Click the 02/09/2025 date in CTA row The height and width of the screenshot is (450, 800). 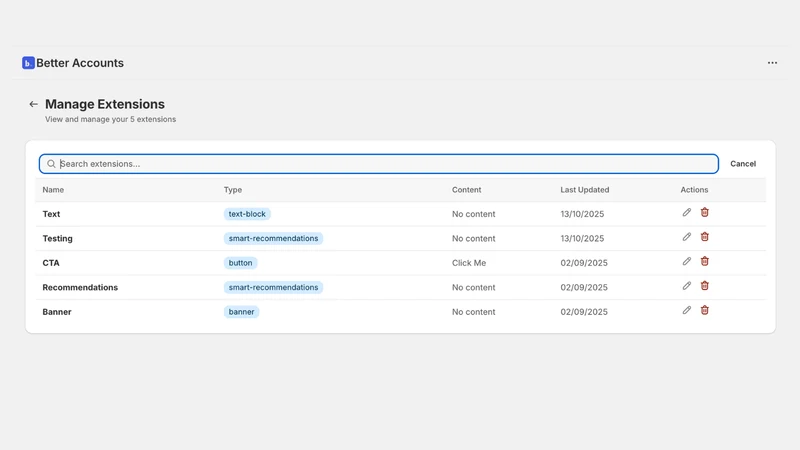(584, 263)
